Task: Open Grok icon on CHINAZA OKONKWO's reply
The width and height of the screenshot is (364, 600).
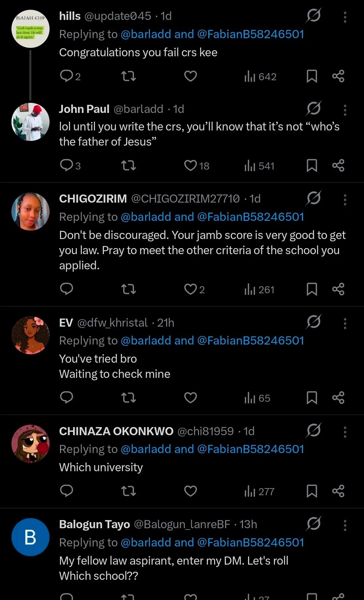Action: (313, 430)
